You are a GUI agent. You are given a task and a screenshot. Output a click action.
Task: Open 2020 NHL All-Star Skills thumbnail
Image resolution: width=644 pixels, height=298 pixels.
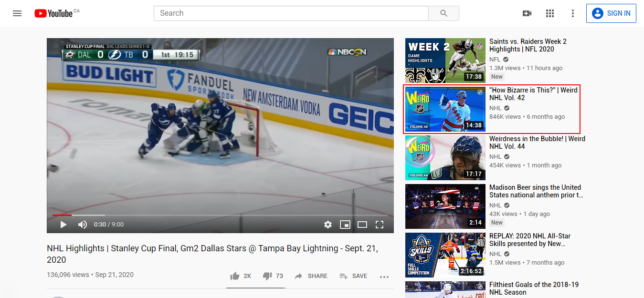[x=445, y=256]
